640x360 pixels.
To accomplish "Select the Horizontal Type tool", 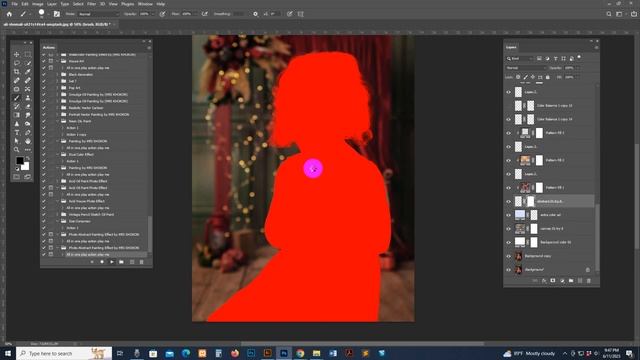I will click(x=16, y=133).
